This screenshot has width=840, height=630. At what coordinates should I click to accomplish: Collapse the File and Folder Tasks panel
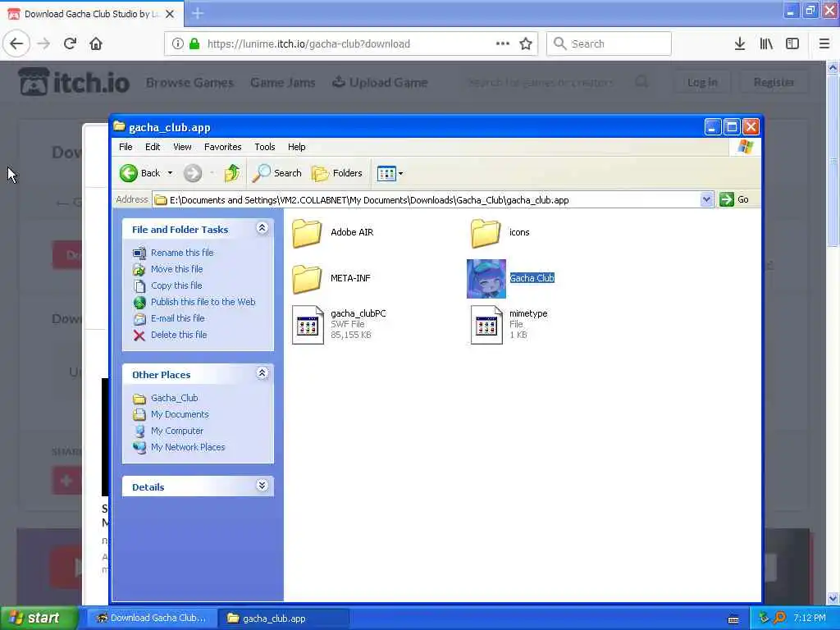(262, 228)
